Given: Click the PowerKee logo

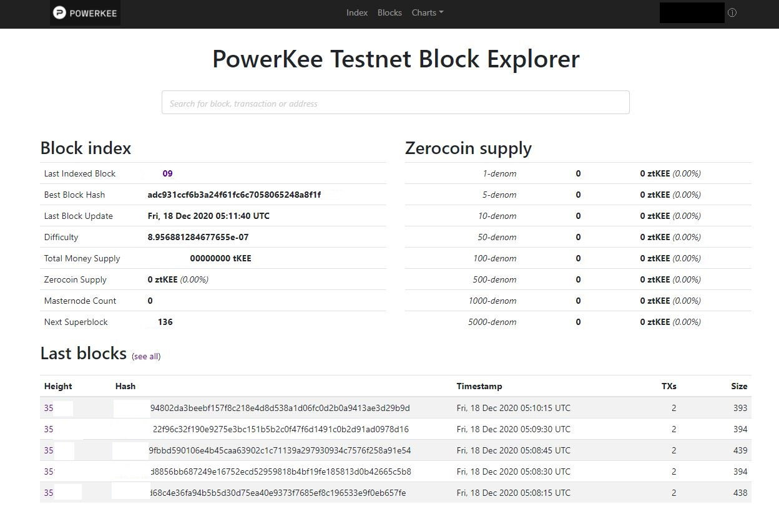Looking at the screenshot, I should point(85,12).
